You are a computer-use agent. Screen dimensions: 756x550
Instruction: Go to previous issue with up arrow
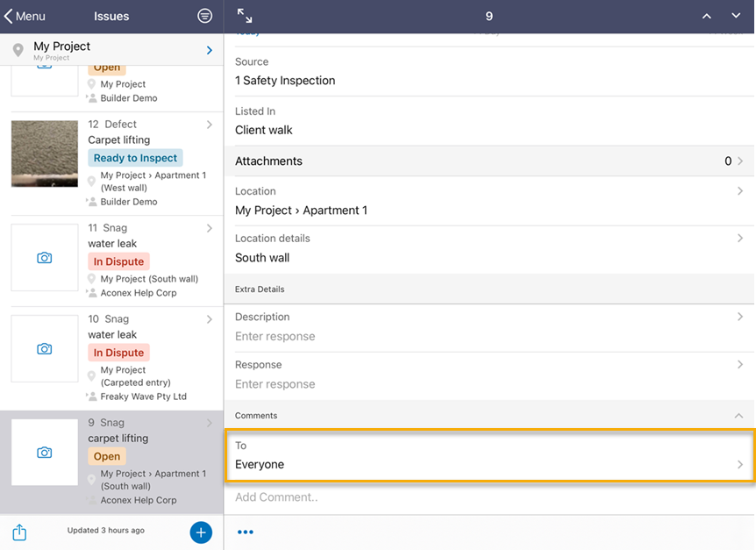click(x=707, y=16)
